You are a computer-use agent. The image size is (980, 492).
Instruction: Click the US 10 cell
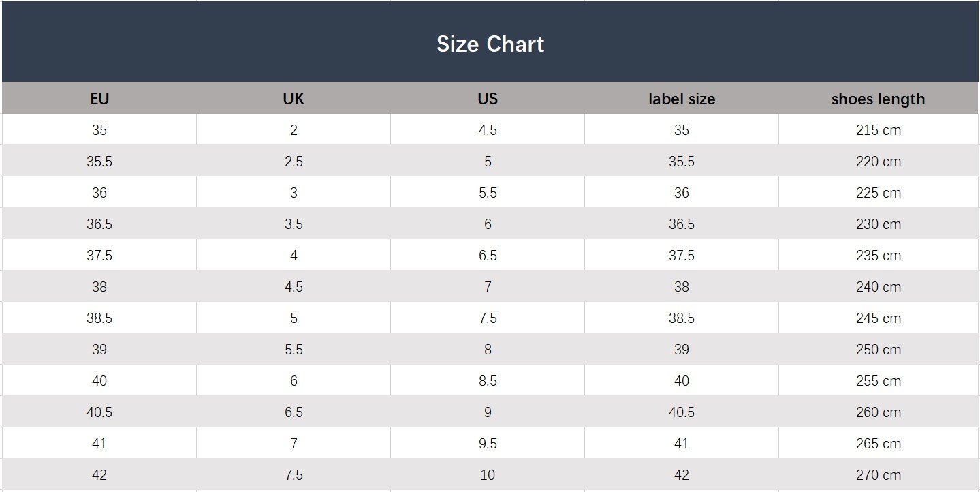click(488, 474)
